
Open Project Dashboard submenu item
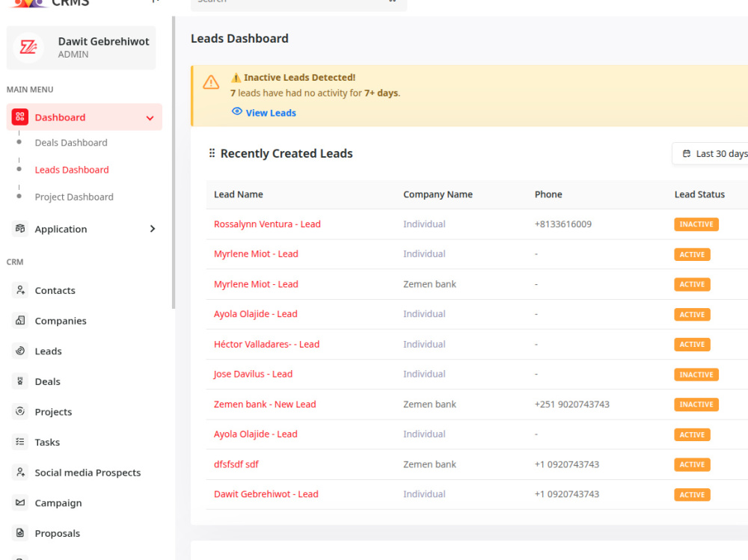(74, 197)
